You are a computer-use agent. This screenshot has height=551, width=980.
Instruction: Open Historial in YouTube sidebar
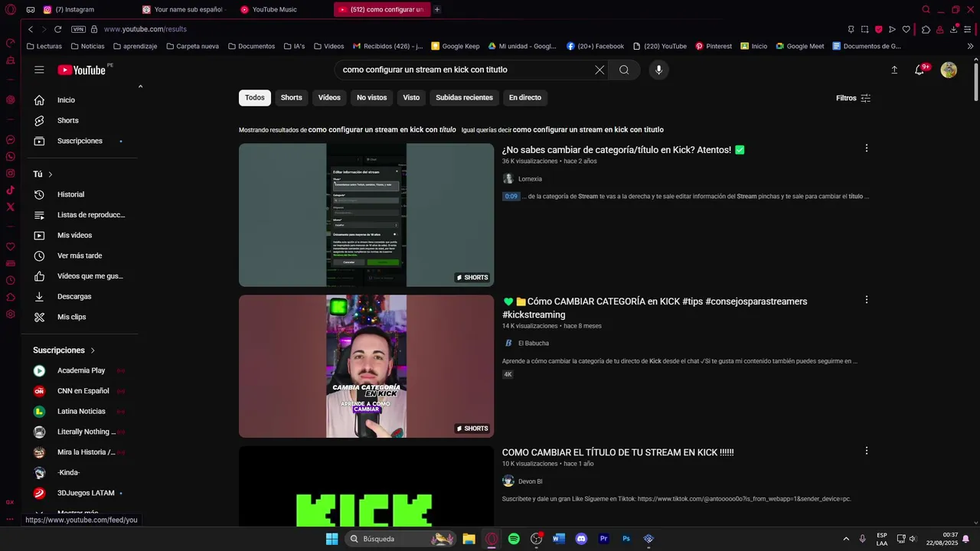80,194
